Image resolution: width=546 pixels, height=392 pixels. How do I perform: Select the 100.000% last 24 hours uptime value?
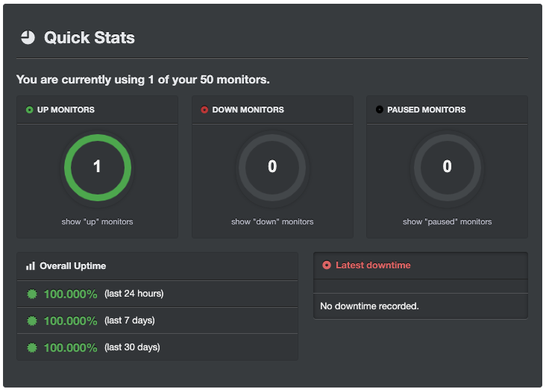(70, 294)
